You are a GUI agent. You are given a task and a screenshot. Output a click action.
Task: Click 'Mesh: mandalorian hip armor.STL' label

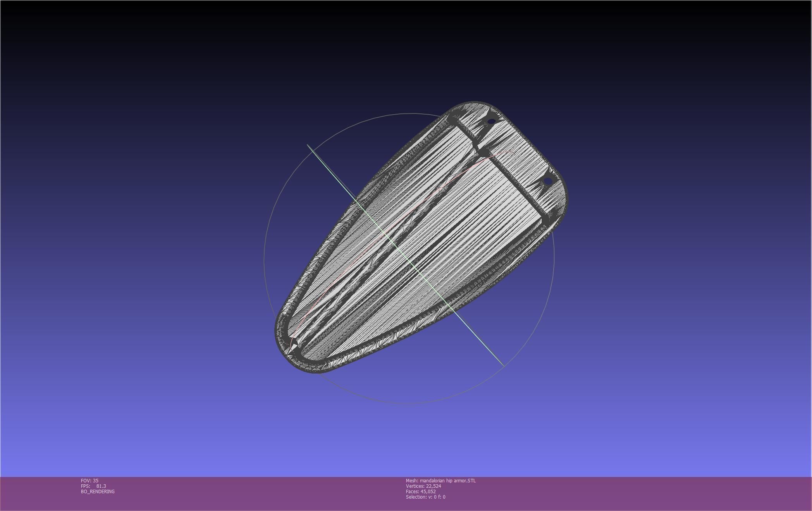(x=441, y=480)
